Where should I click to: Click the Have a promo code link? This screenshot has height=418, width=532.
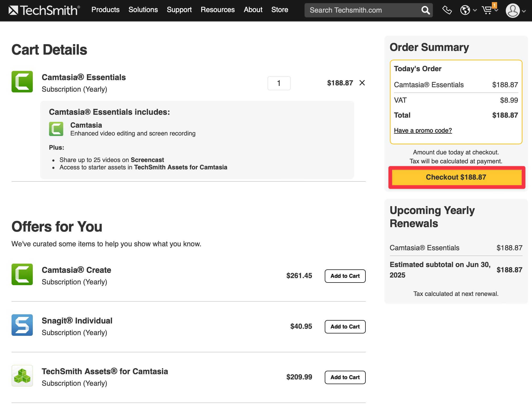tap(423, 130)
